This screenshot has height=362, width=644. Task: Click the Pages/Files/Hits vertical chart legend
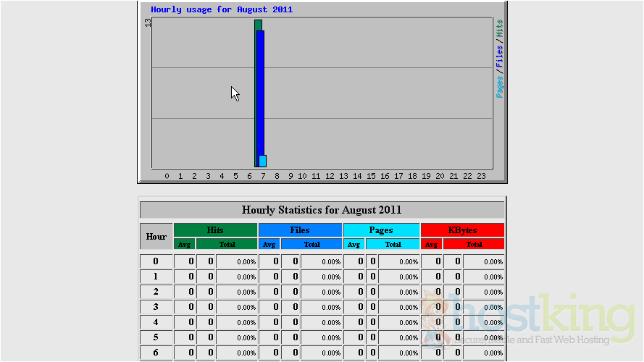[500, 58]
